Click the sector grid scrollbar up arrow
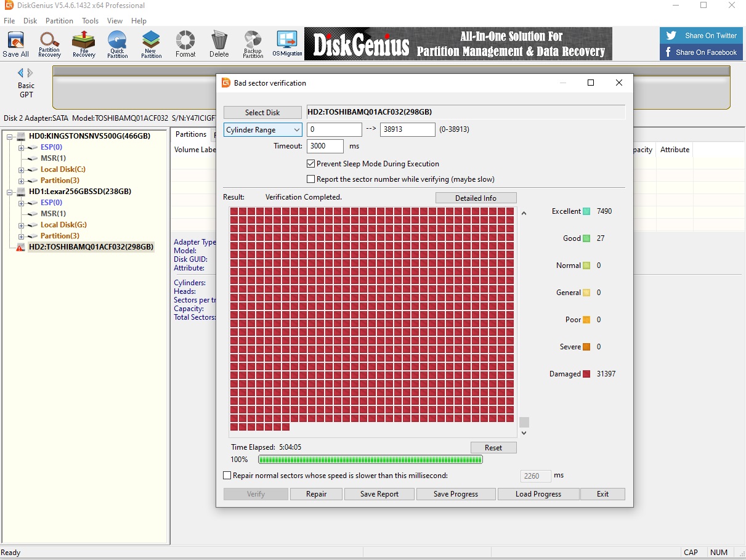Image resolution: width=746 pixels, height=560 pixels. tap(524, 213)
